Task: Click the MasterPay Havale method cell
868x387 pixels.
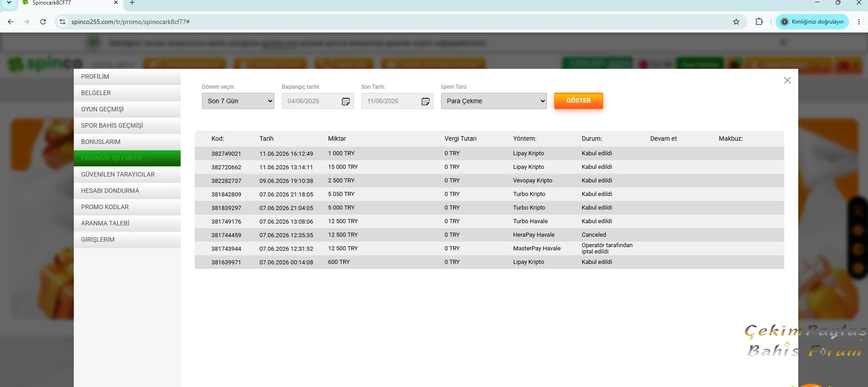Action: click(x=537, y=248)
